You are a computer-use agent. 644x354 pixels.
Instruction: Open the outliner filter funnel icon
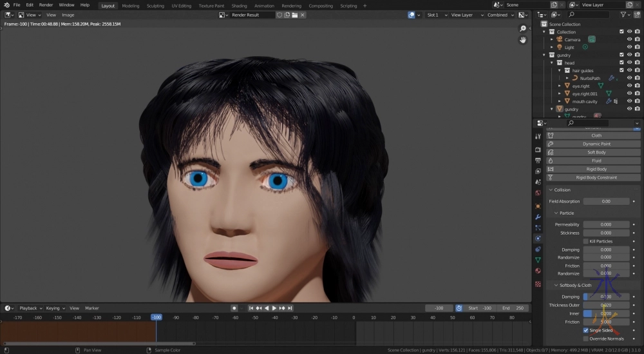click(622, 14)
